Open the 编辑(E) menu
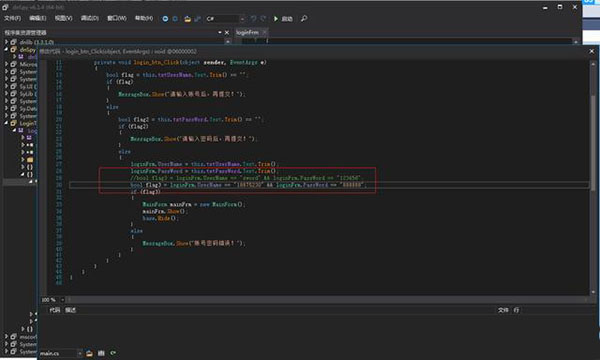 tap(38, 18)
